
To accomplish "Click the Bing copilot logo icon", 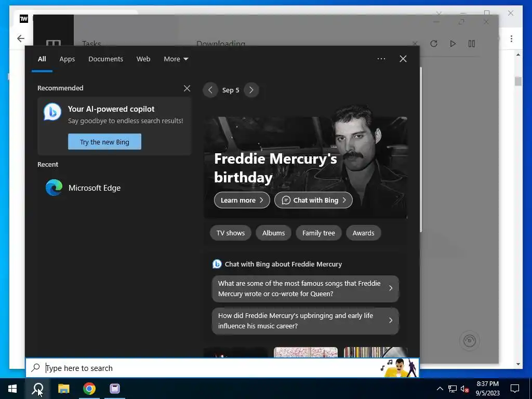I will point(52,112).
